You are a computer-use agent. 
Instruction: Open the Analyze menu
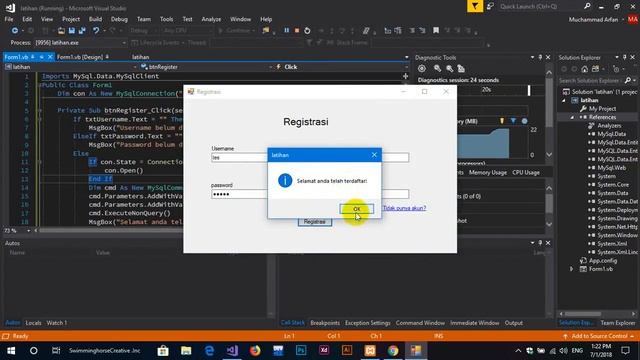211,19
